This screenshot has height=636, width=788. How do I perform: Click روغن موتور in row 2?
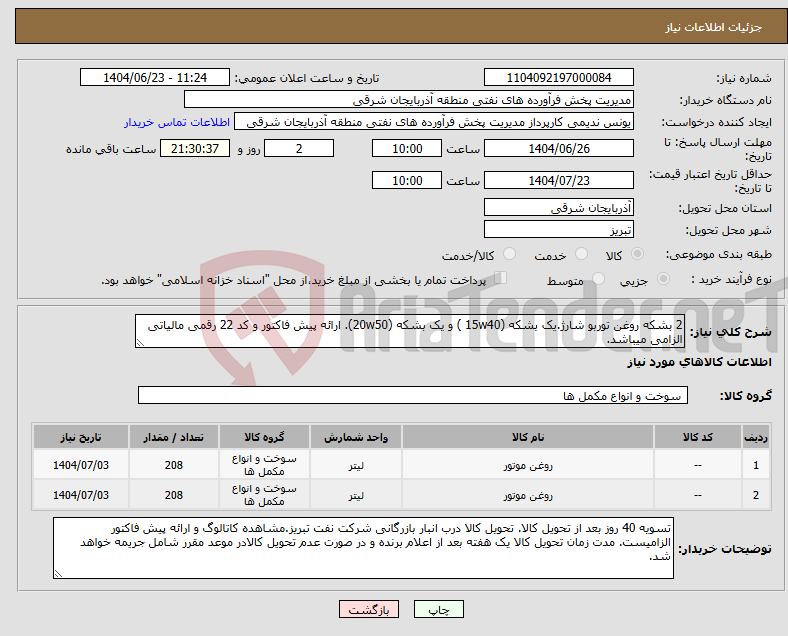coord(528,496)
